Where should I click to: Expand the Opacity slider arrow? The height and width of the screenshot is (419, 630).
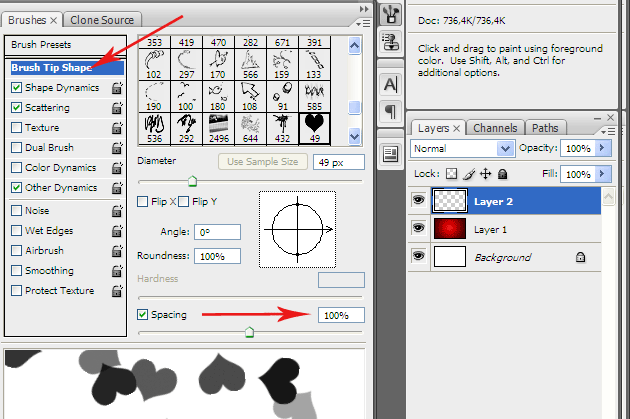600,148
